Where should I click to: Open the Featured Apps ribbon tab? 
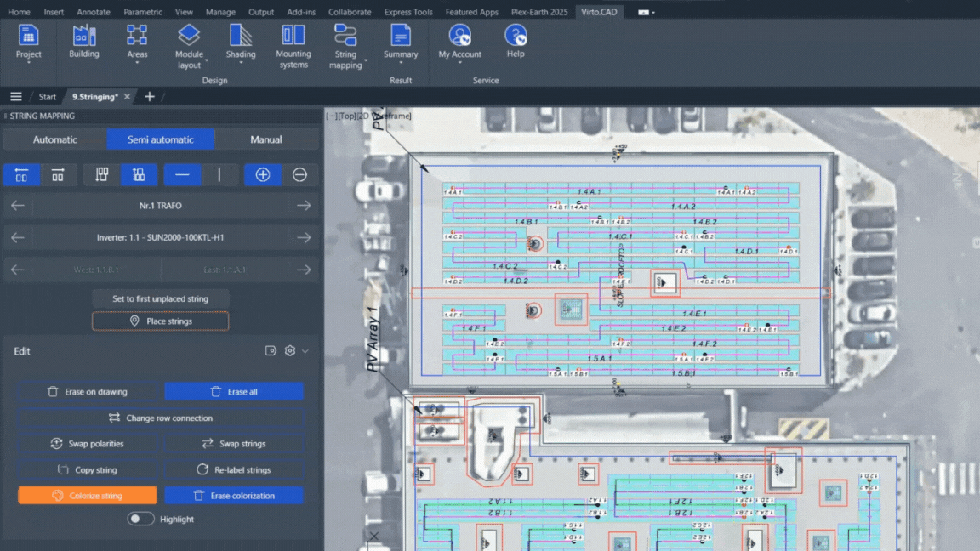click(472, 12)
